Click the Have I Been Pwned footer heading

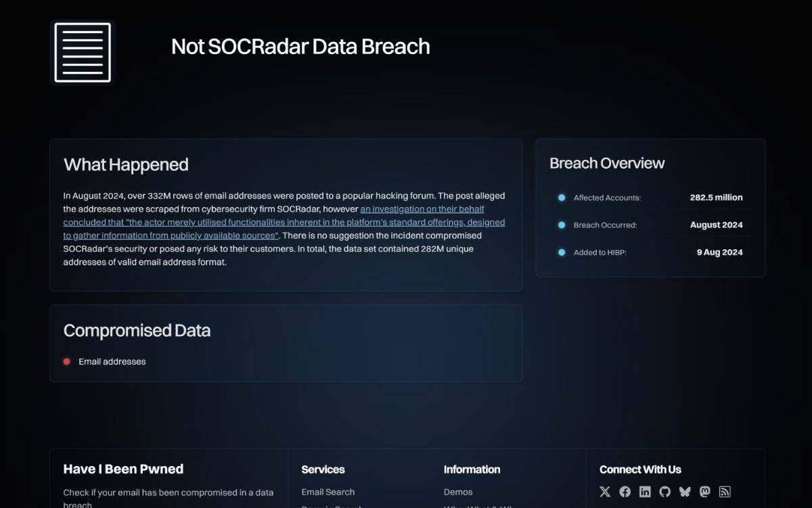tap(123, 469)
